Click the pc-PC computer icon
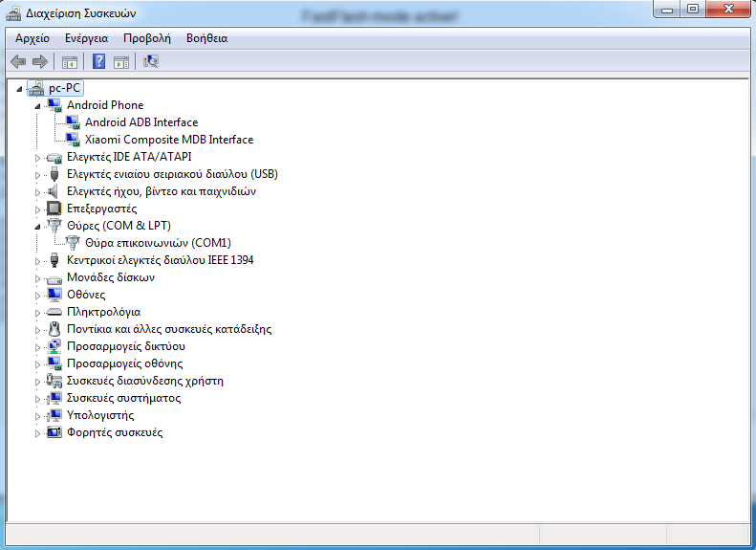 [36, 88]
